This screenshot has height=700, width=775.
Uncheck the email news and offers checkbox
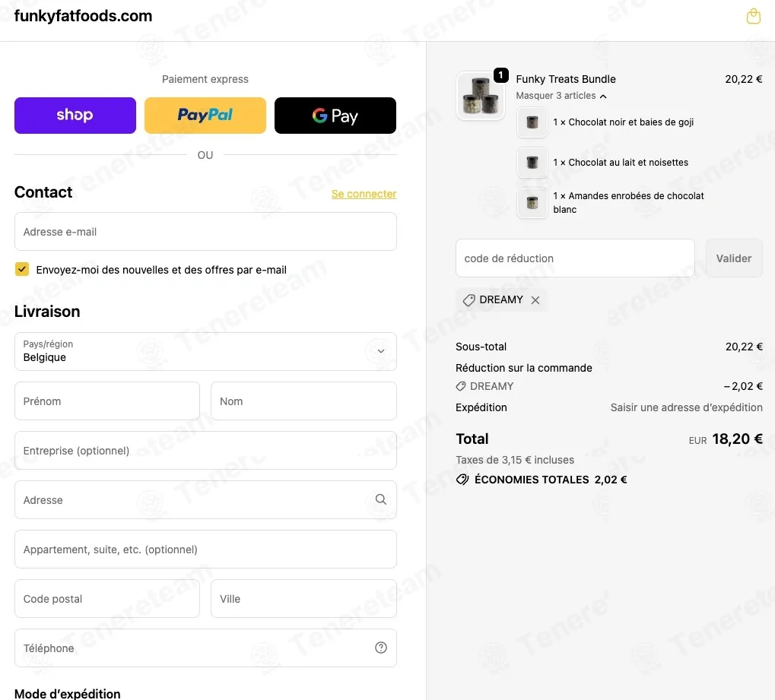[22, 269]
